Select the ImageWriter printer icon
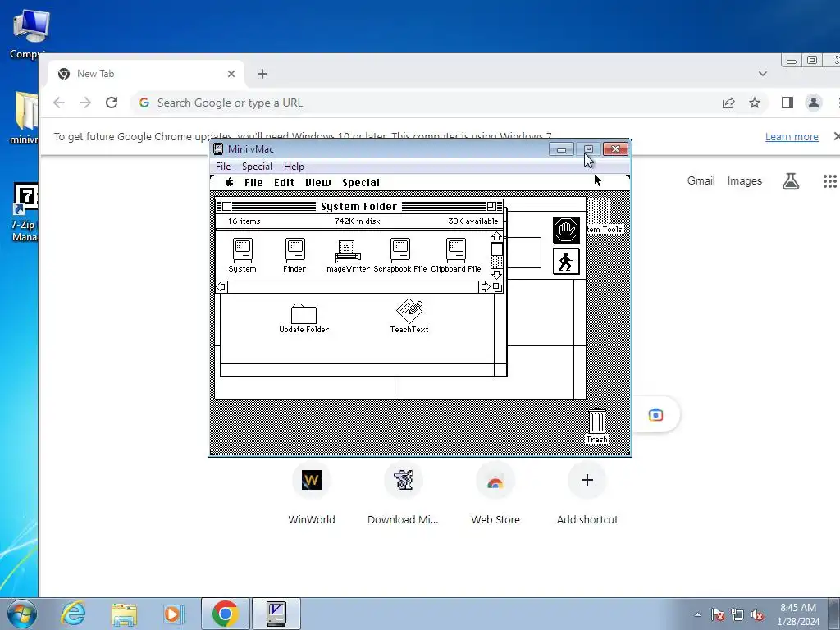 (347, 251)
